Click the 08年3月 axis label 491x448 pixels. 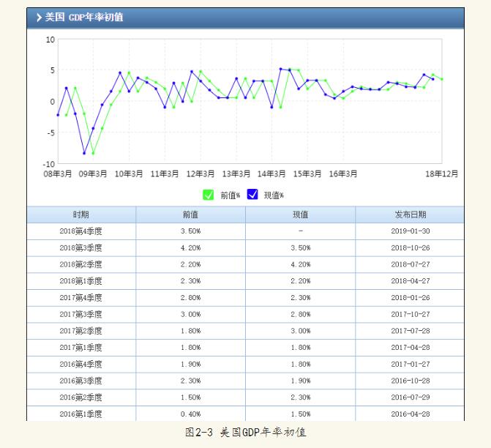[58, 173]
